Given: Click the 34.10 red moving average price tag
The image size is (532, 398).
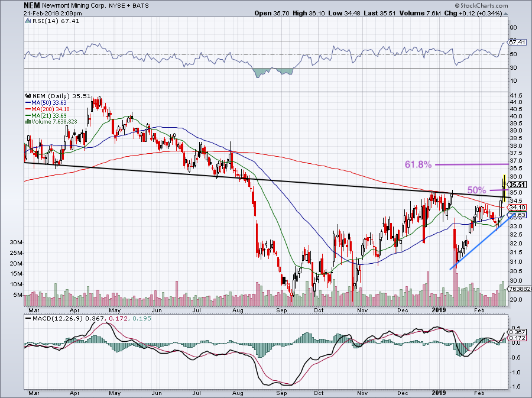Looking at the screenshot, I should point(518,207).
